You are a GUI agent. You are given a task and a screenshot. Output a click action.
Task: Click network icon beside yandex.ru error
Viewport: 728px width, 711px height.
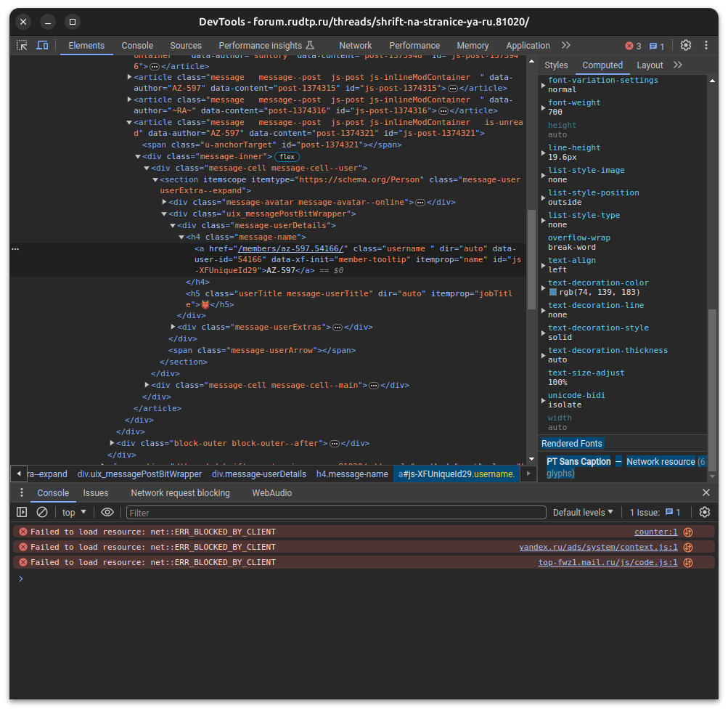tap(688, 548)
